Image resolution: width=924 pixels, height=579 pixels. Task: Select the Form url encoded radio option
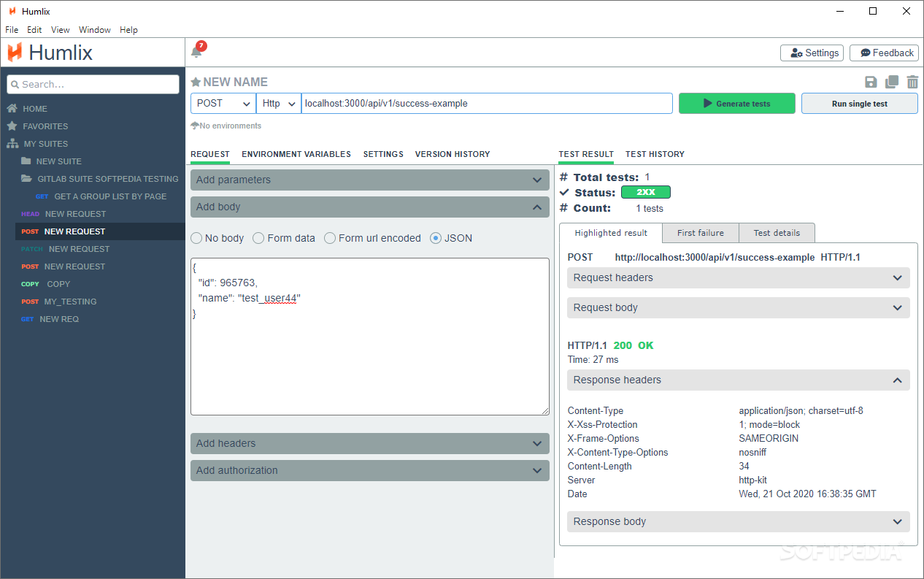(x=330, y=238)
